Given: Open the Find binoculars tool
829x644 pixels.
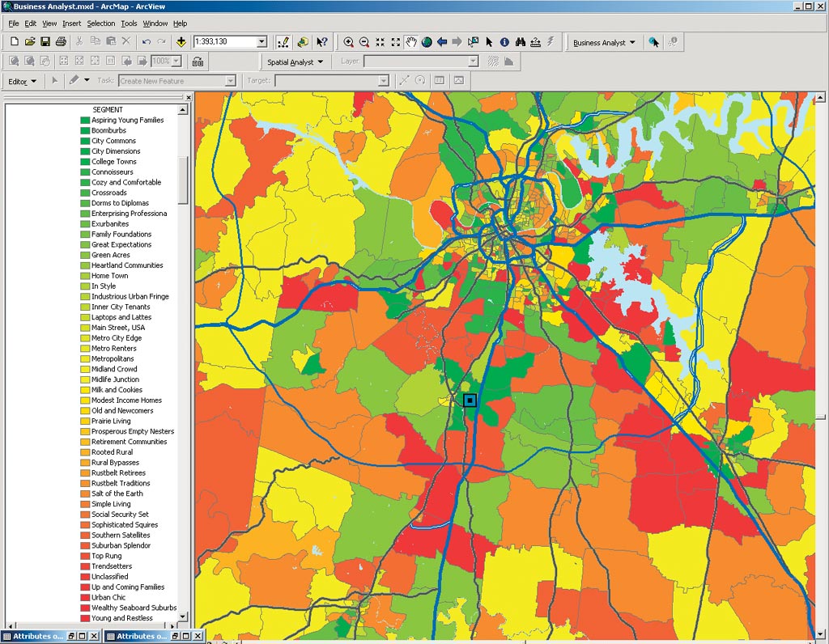Looking at the screenshot, I should pyautogui.click(x=521, y=42).
